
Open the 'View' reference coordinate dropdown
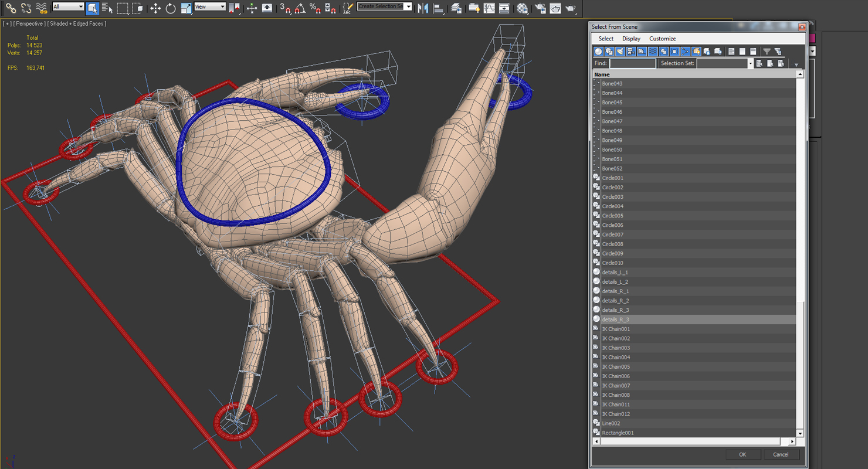coord(210,6)
